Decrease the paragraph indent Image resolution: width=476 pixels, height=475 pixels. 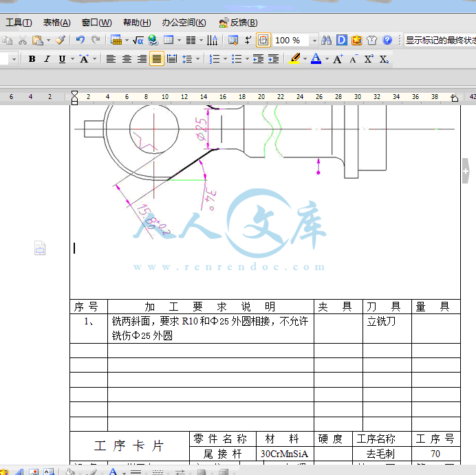click(259, 59)
